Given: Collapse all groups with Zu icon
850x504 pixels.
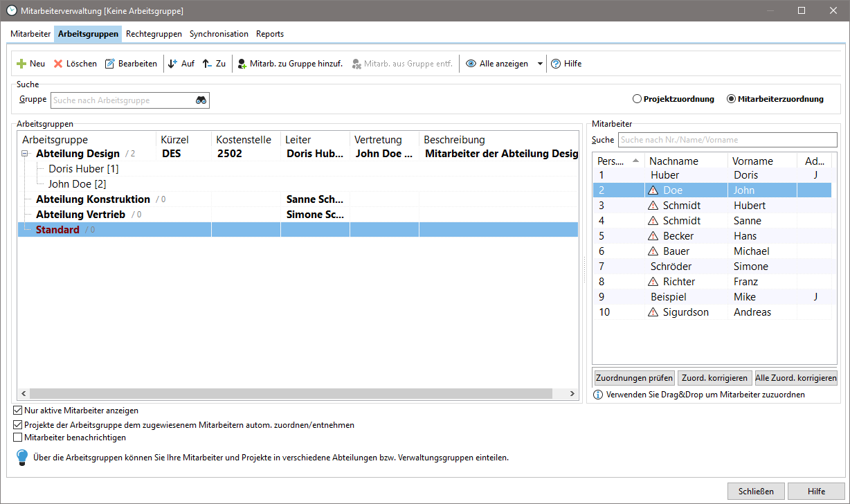Looking at the screenshot, I should pos(207,64).
